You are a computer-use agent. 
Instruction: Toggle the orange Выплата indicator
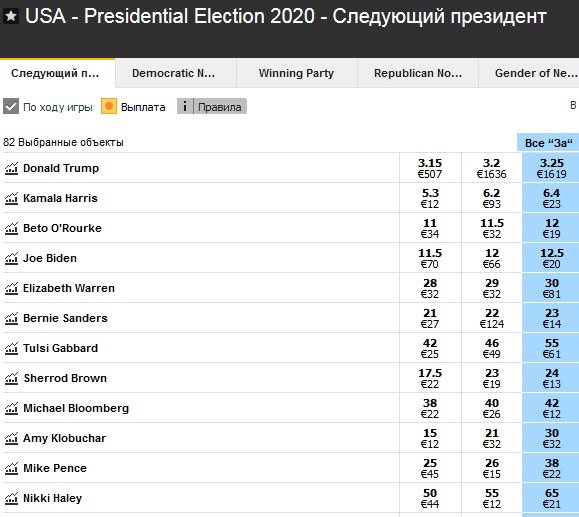point(109,106)
